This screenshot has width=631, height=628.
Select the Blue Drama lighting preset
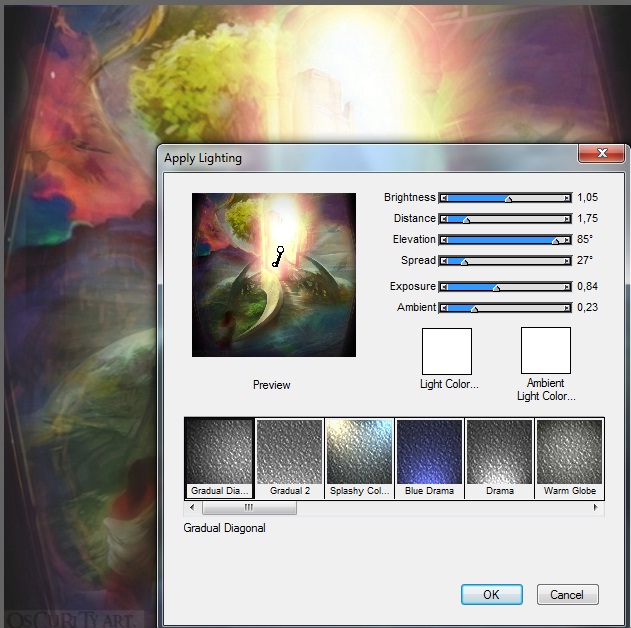(x=429, y=458)
